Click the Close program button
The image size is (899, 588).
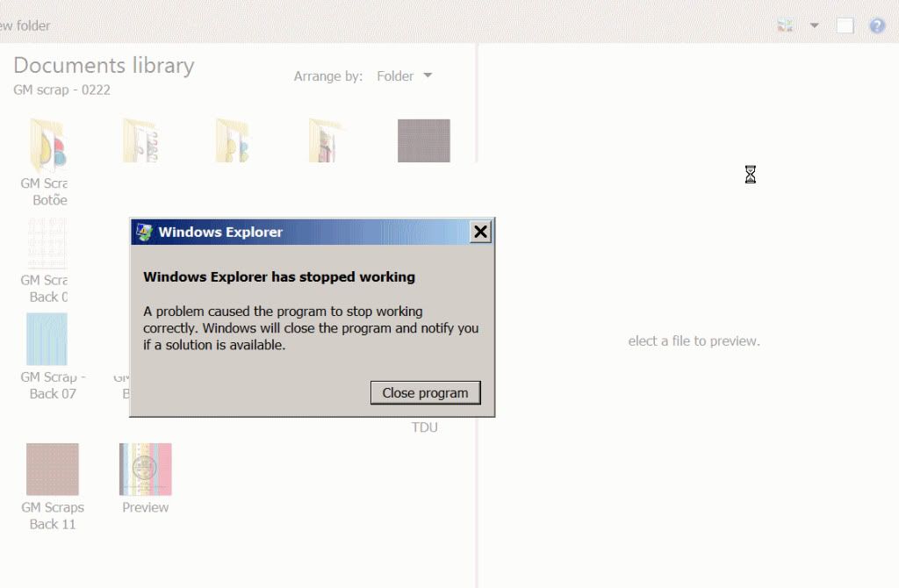tap(425, 392)
